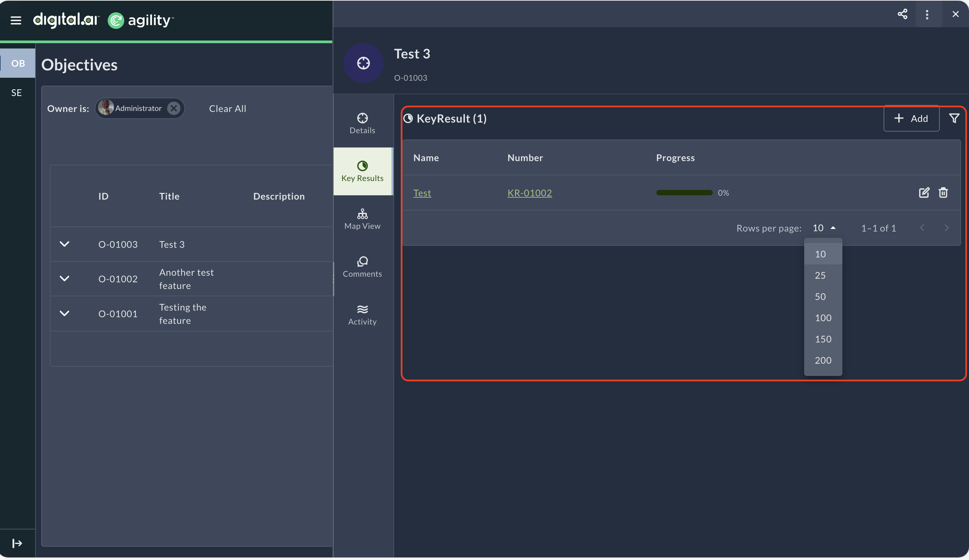Expand the sidebar with the bottom arrow icon
969x560 pixels.
[x=17, y=543]
